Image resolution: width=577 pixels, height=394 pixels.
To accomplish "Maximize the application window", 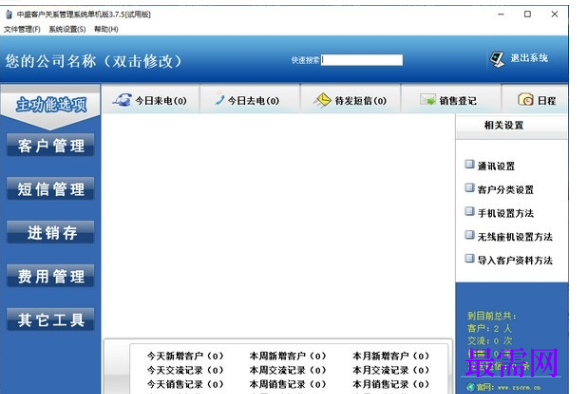I will click(527, 14).
